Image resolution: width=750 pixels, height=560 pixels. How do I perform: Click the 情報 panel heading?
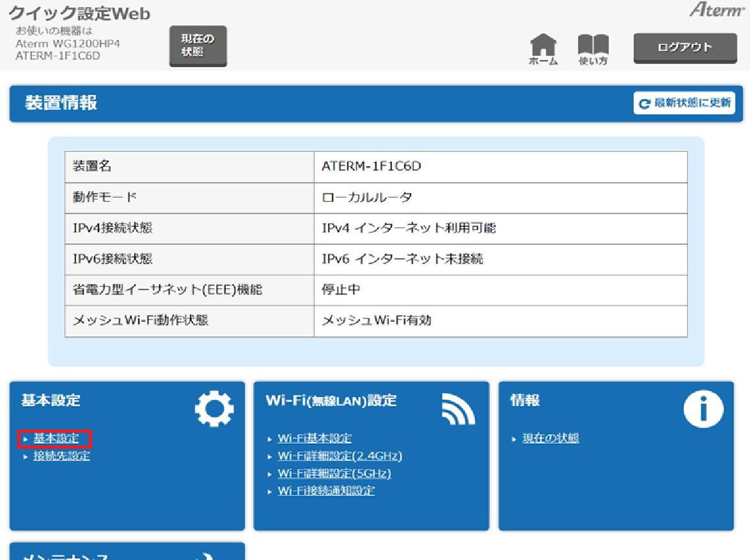(525, 400)
